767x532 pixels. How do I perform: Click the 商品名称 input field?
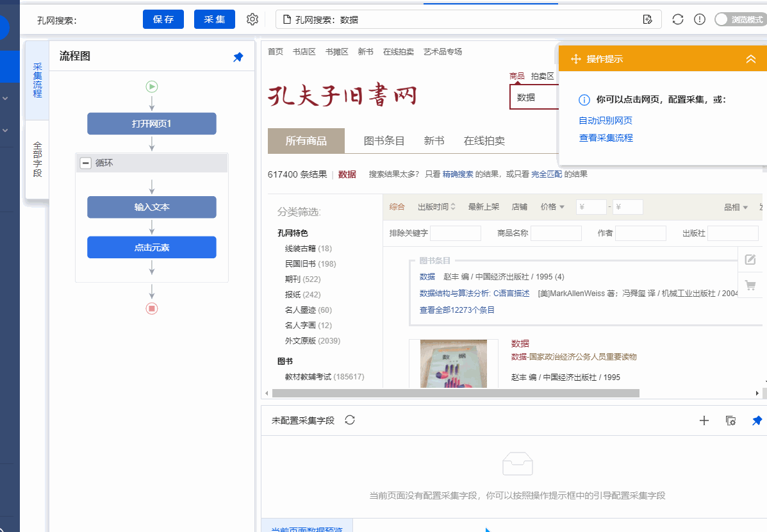[556, 233]
